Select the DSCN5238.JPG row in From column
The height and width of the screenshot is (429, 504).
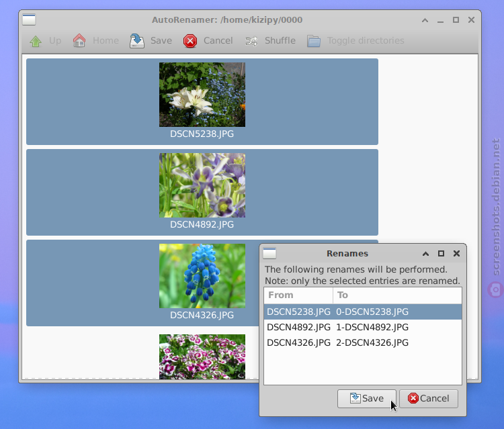point(298,312)
